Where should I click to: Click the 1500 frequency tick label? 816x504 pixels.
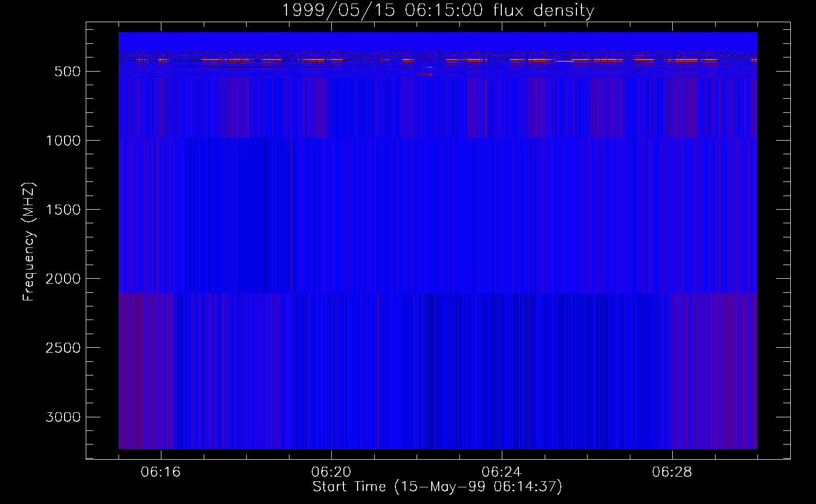coord(63,210)
